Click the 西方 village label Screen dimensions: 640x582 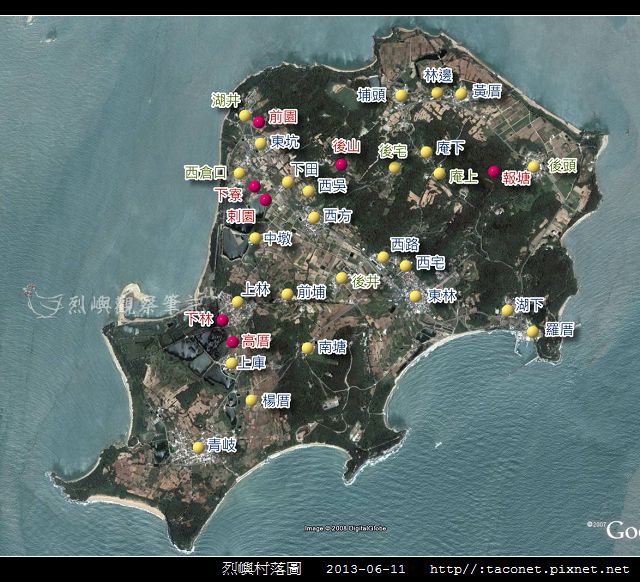click(338, 215)
